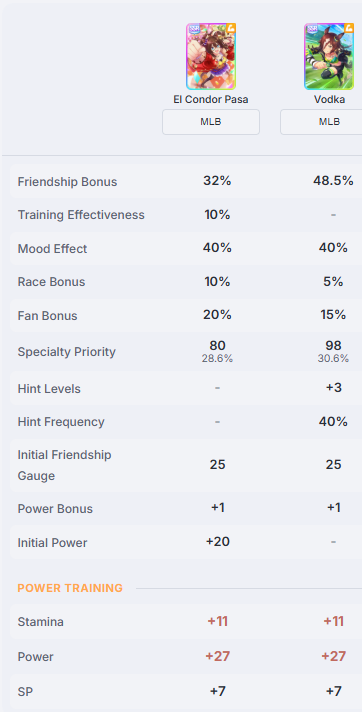Click the Vodka name label
Image resolution: width=362 pixels, height=712 pixels.
[329, 99]
